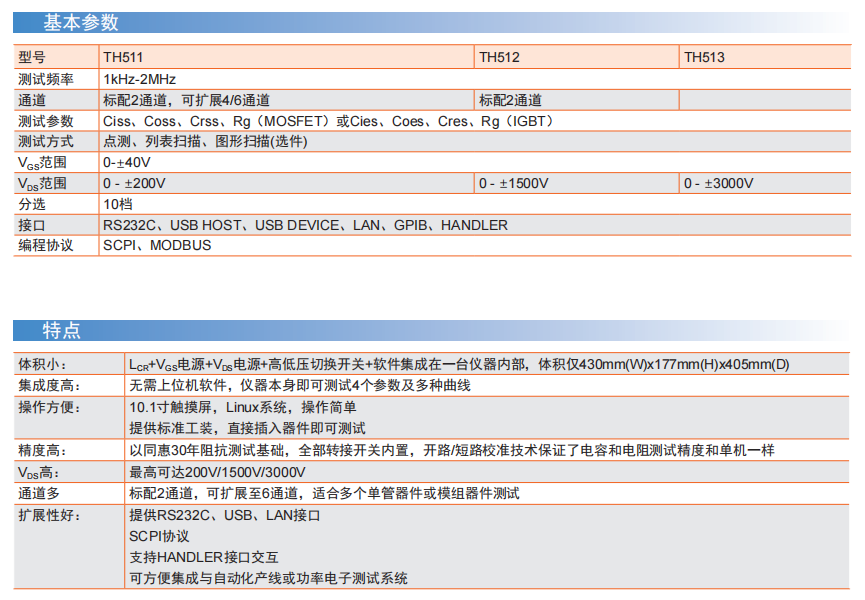Click the Ciss、Coss、Crss test parameters row
Screen dimensions: 865x600
click(x=327, y=121)
